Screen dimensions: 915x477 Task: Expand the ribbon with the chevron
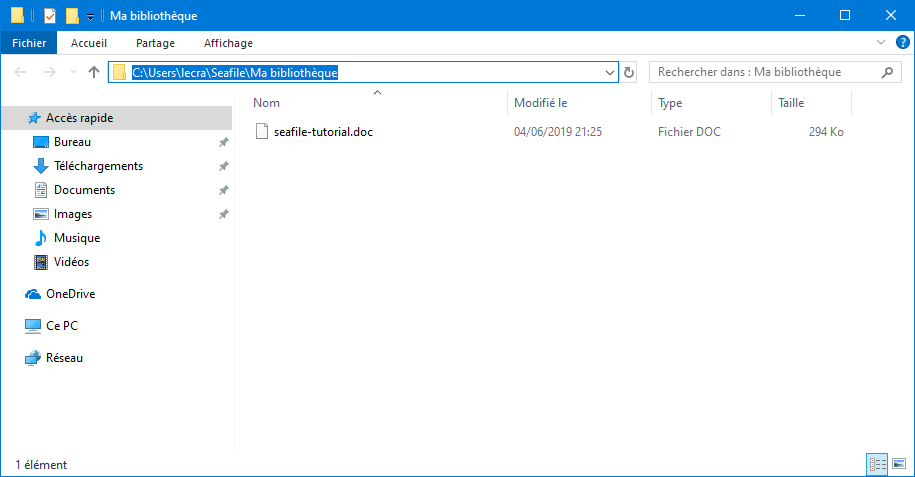coord(881,42)
